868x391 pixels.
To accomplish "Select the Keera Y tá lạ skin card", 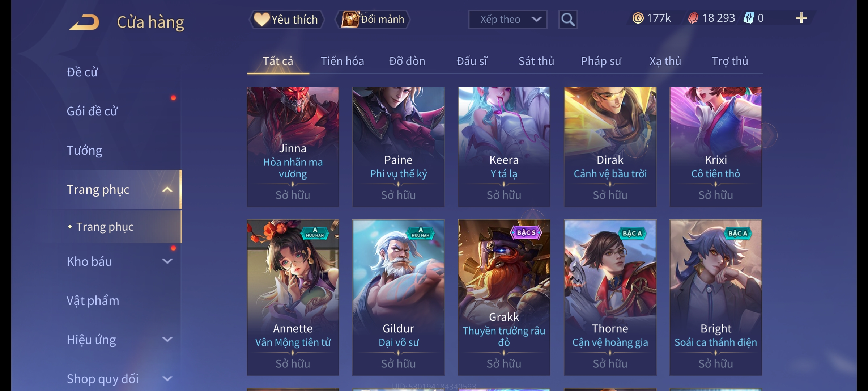I will tap(504, 147).
